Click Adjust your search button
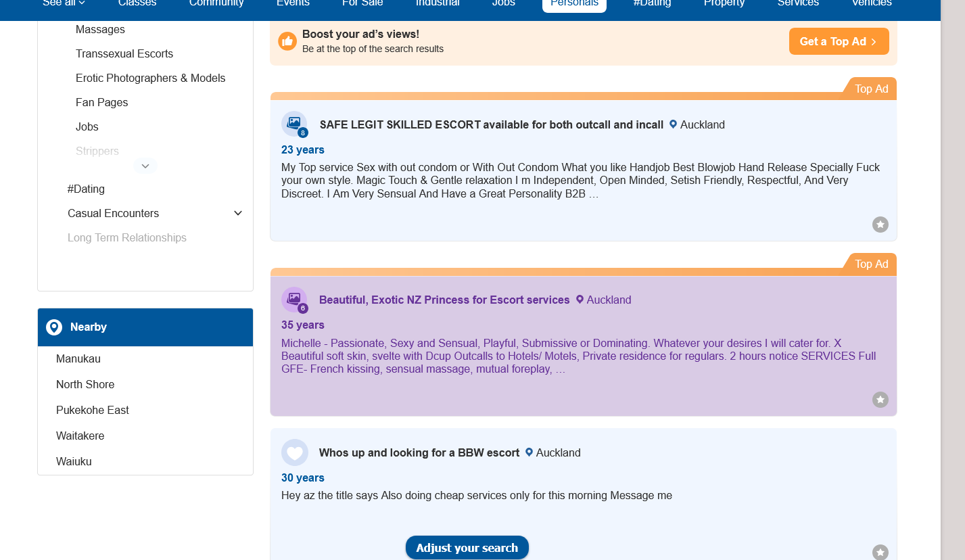Viewport: 965px width, 560px height. point(467,548)
